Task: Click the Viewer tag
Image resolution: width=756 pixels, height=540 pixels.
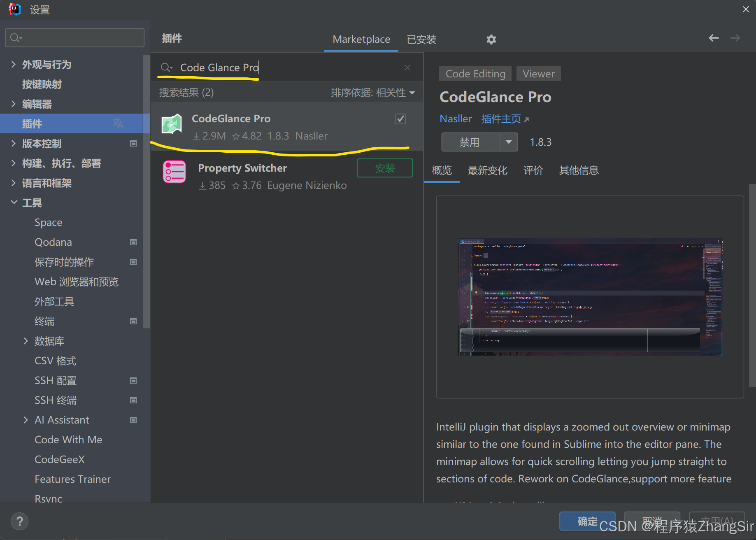Action: coord(538,74)
